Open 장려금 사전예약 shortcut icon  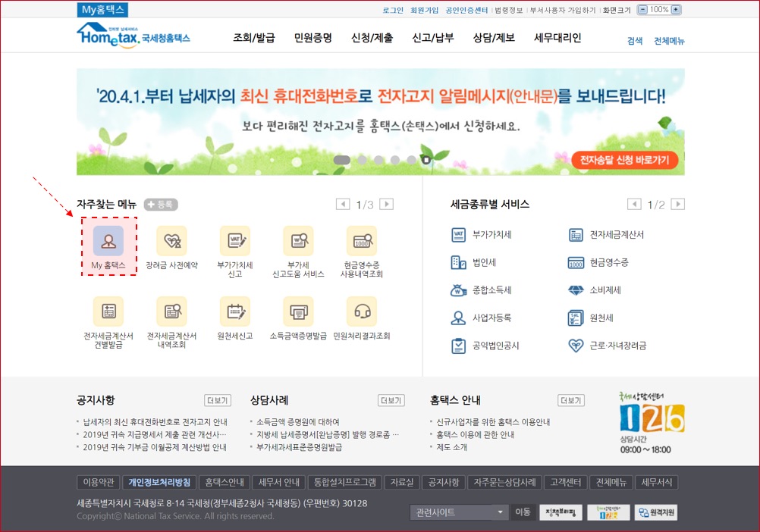[x=171, y=240]
